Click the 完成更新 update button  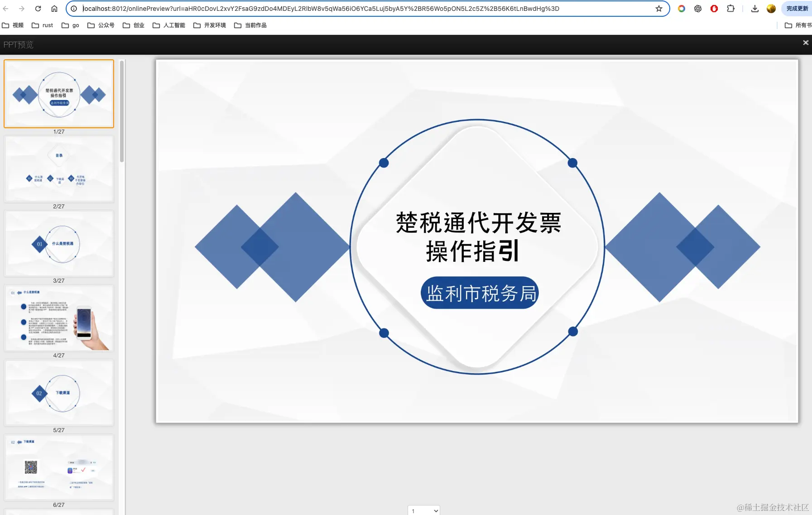point(797,9)
